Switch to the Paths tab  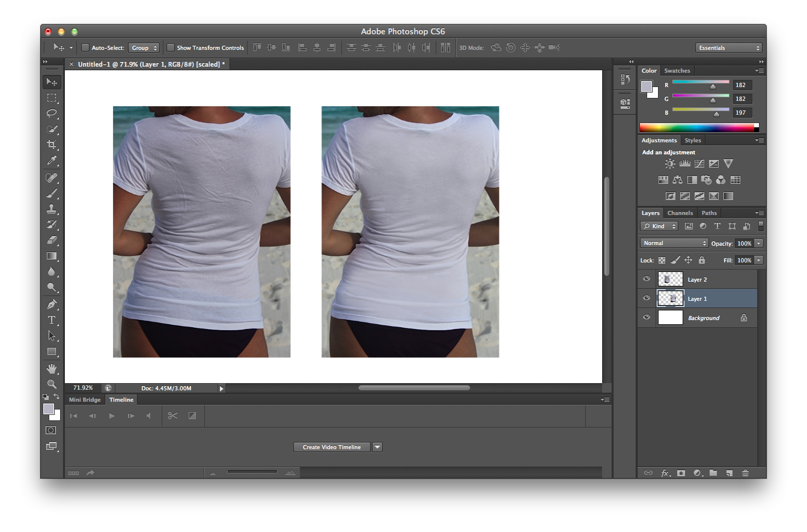(709, 213)
